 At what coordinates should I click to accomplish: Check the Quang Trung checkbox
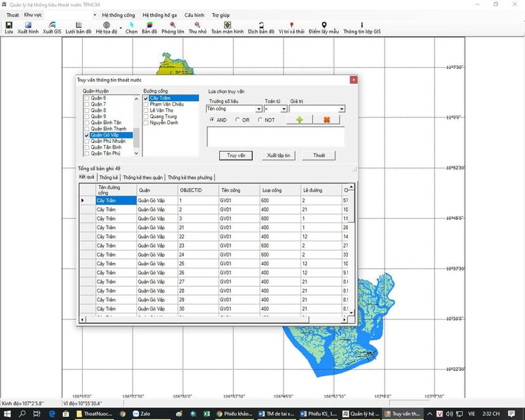146,117
